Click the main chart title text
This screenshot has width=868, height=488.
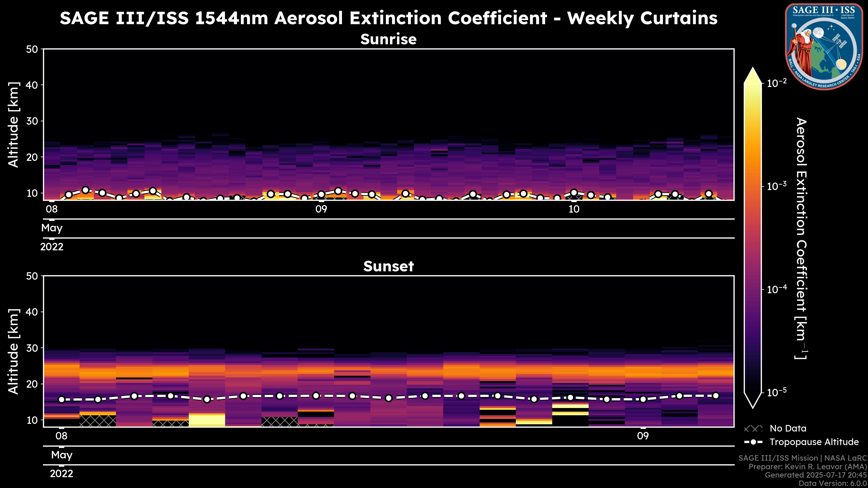[x=388, y=18]
